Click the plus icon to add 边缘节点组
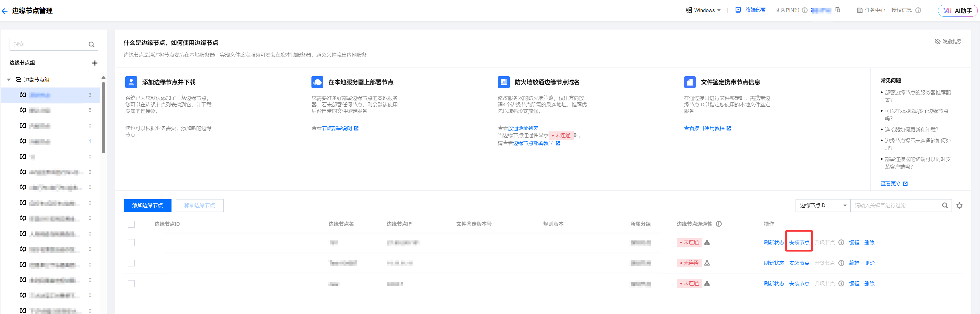The width and height of the screenshot is (980, 314). coord(95,63)
